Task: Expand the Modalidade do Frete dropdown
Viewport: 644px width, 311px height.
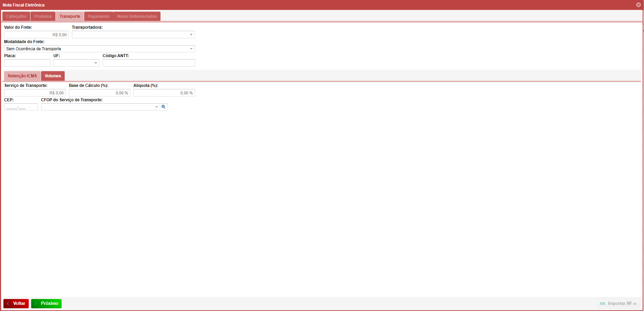Action: point(191,49)
